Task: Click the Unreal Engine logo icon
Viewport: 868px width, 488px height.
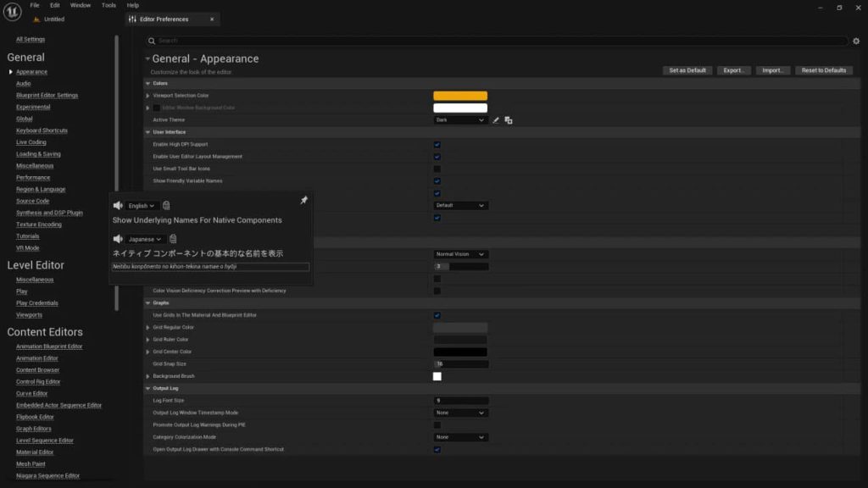Action: (12, 12)
